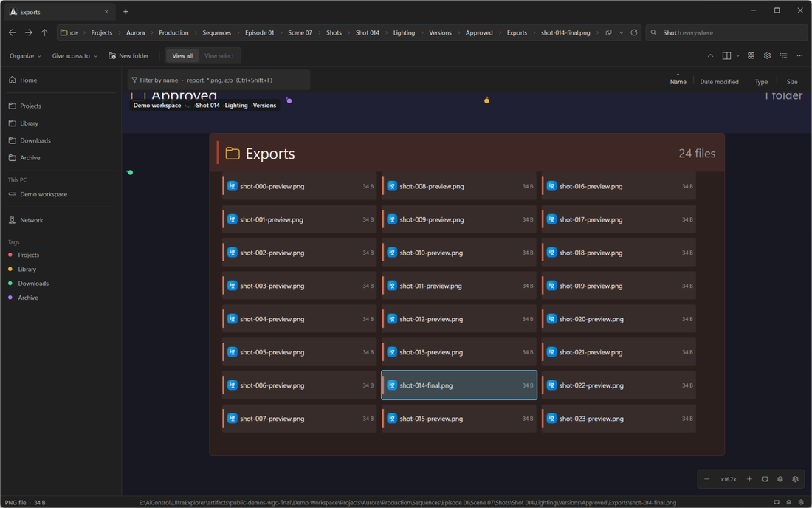The image size is (812, 508).
Task: Create a New folder
Action: click(x=128, y=56)
